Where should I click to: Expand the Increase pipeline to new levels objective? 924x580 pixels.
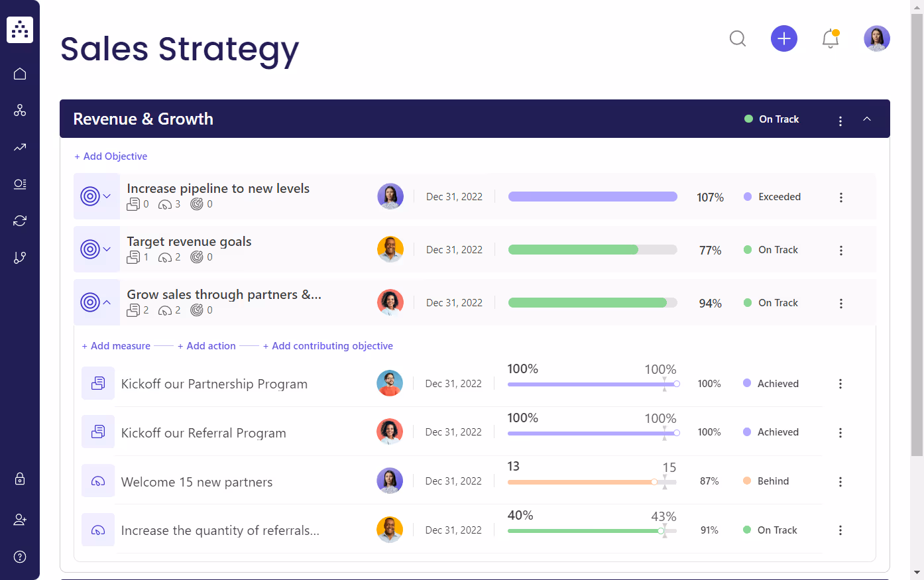click(106, 196)
